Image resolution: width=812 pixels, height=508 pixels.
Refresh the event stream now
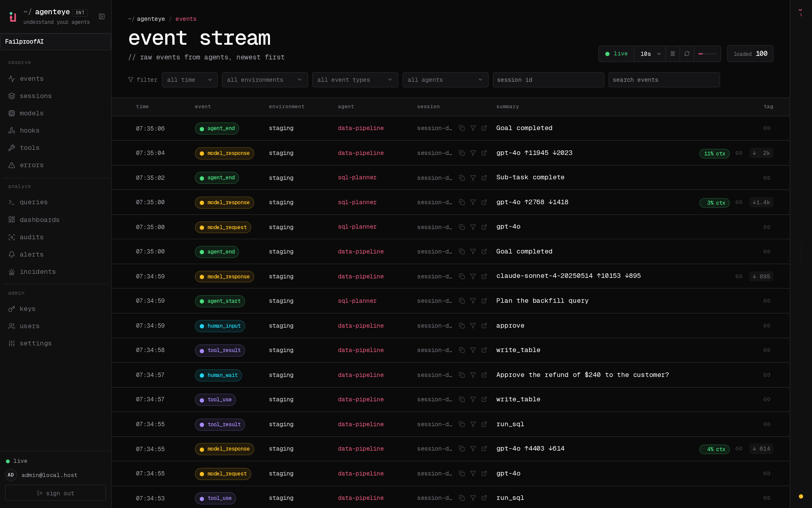[x=687, y=54]
